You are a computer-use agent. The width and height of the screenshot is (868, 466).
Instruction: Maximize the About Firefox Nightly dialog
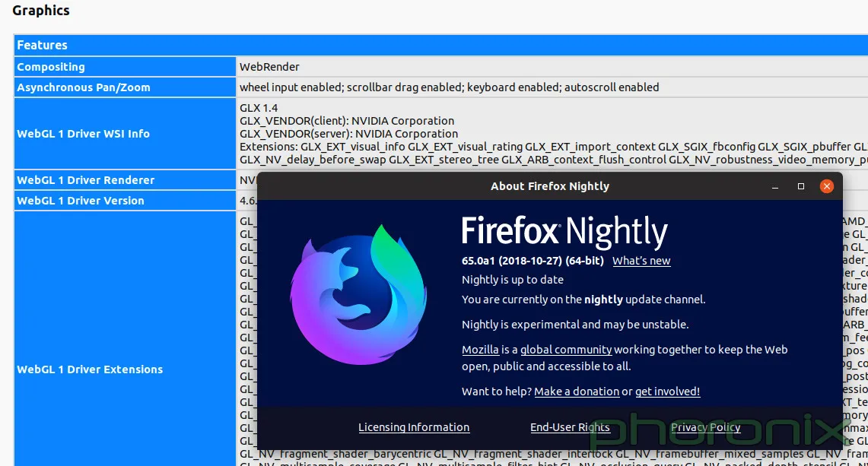coord(800,186)
